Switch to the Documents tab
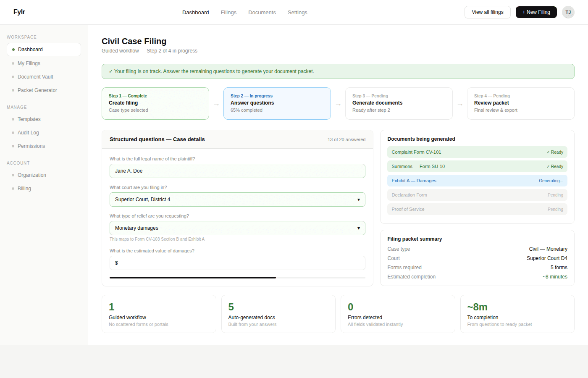The width and height of the screenshot is (588, 378). [x=262, y=13]
